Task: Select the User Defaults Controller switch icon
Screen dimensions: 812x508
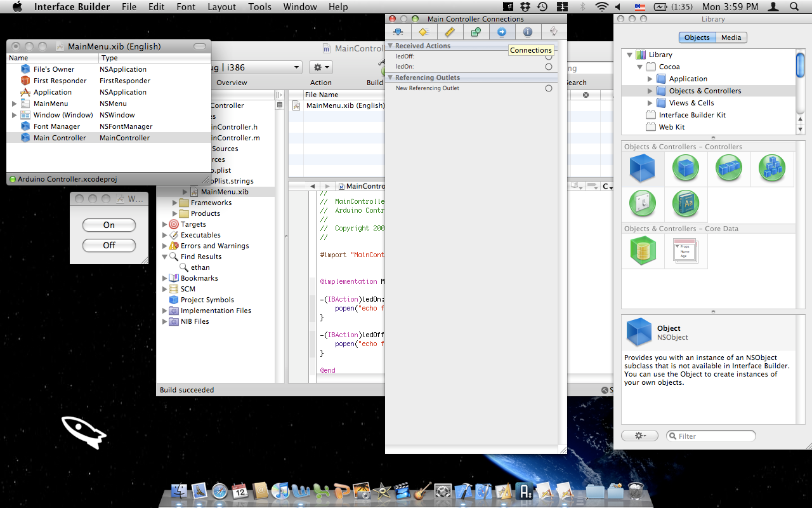Action: point(642,204)
